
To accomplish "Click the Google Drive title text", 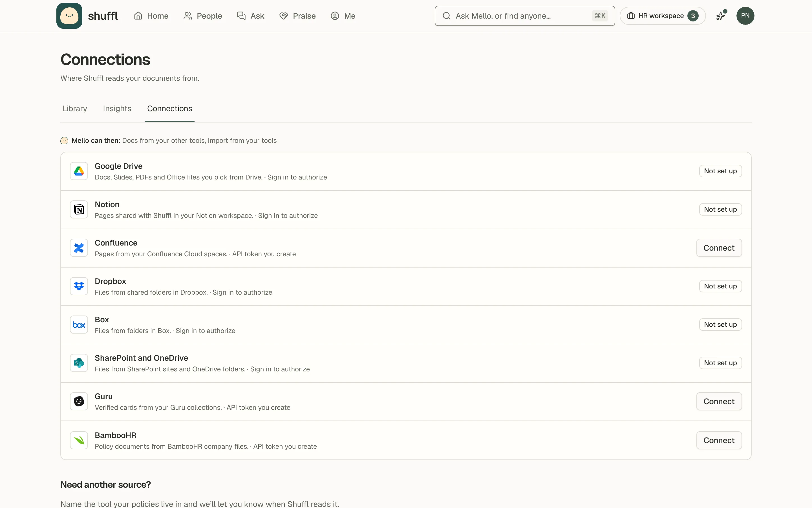I will 118,166.
